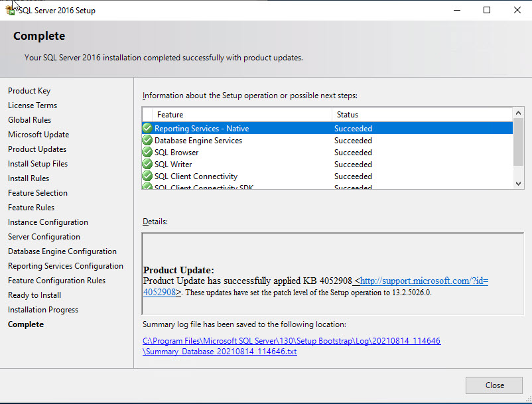The width and height of the screenshot is (532, 404).
Task: Click the success checkmark beside SQL Writer
Action: pos(147,164)
